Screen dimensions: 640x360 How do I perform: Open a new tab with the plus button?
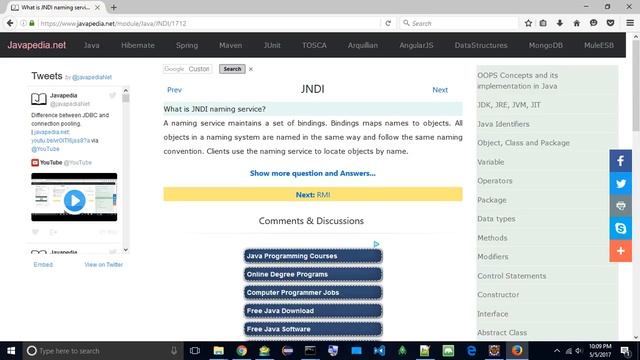point(113,7)
